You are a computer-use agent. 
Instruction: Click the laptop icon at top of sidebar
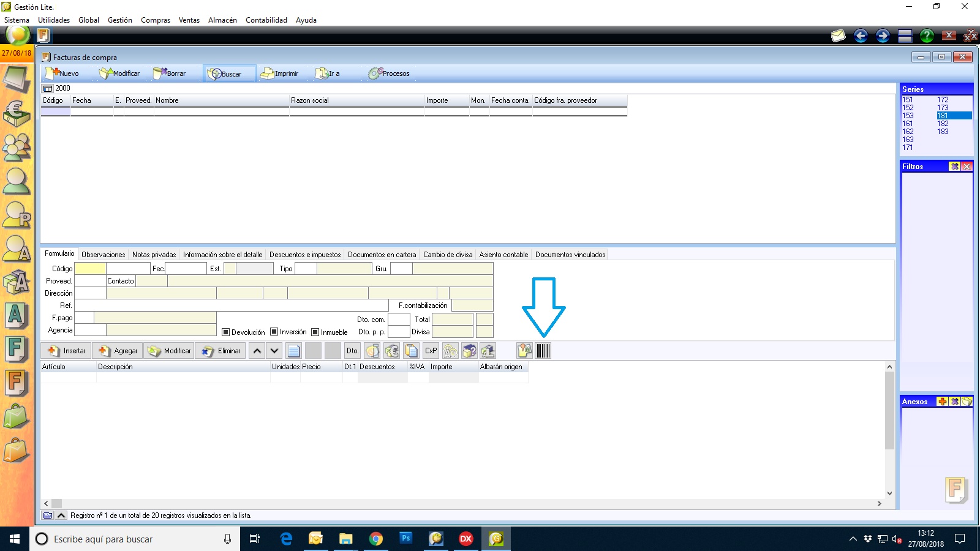pyautogui.click(x=17, y=80)
